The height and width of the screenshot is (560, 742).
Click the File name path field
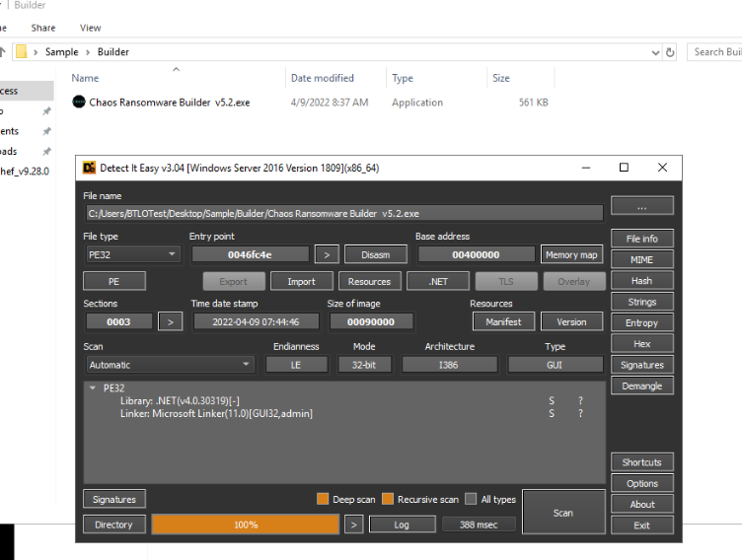coord(344,213)
